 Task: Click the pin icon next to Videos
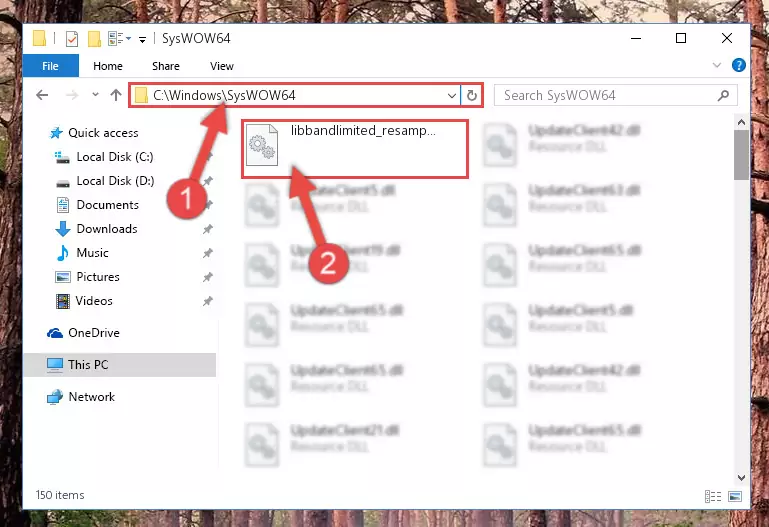pos(208,301)
